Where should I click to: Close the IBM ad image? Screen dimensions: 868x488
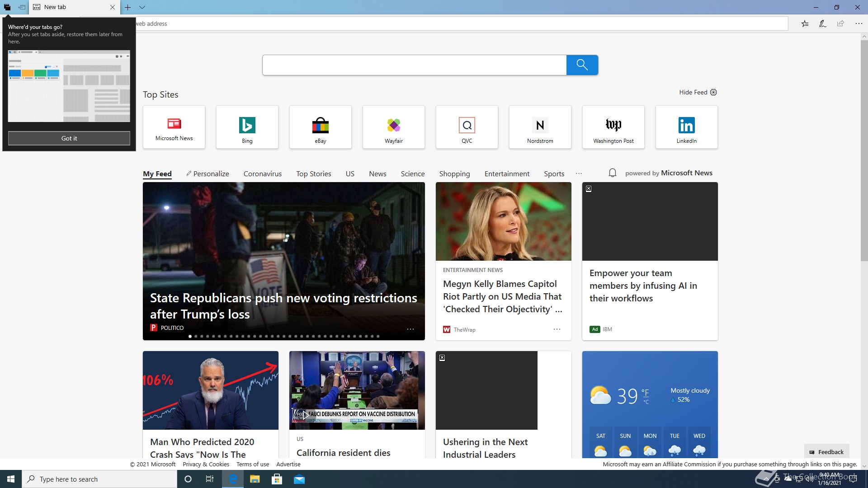click(589, 189)
